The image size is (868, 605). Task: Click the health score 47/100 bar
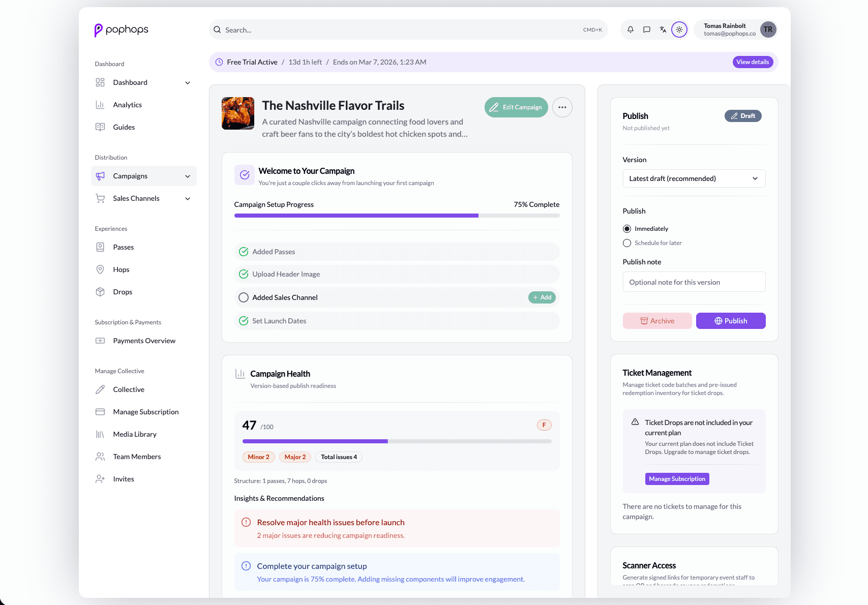[397, 441]
